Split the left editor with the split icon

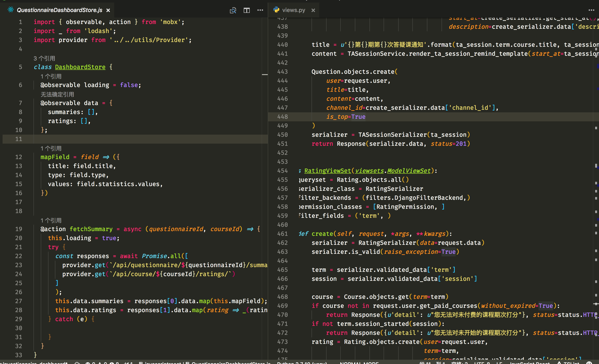click(x=247, y=10)
